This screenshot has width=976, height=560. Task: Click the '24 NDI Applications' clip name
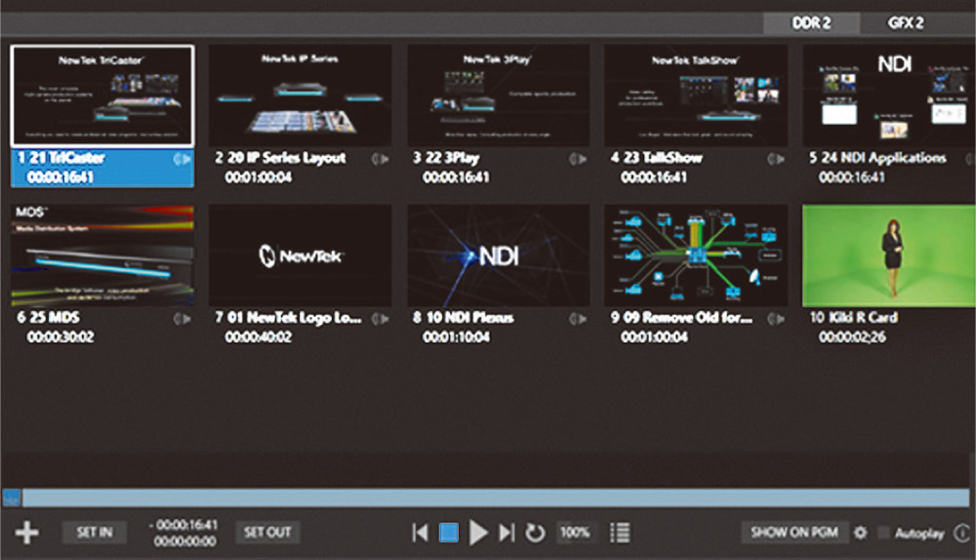(884, 158)
